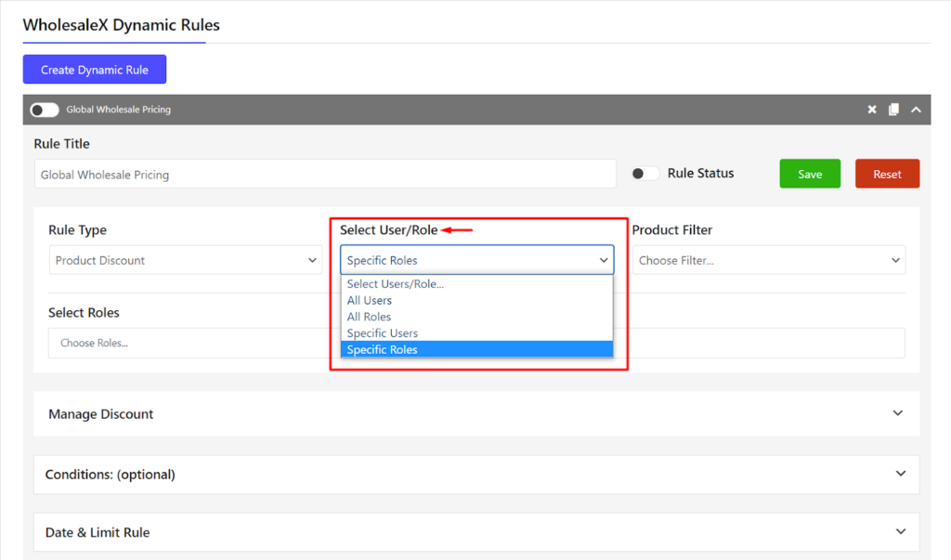Viewport: 951px width, 560px height.
Task: Expand the Date & Limit Rule section
Action: [x=476, y=532]
